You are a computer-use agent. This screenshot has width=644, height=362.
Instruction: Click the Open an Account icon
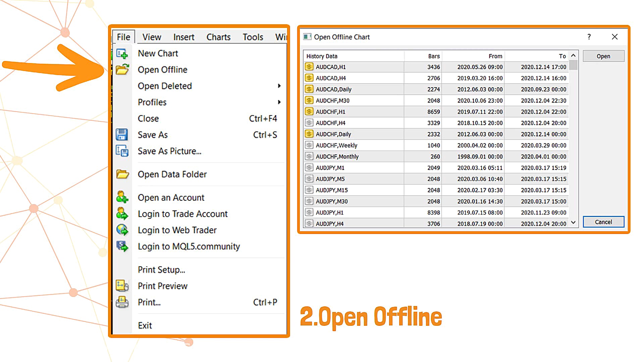122,197
